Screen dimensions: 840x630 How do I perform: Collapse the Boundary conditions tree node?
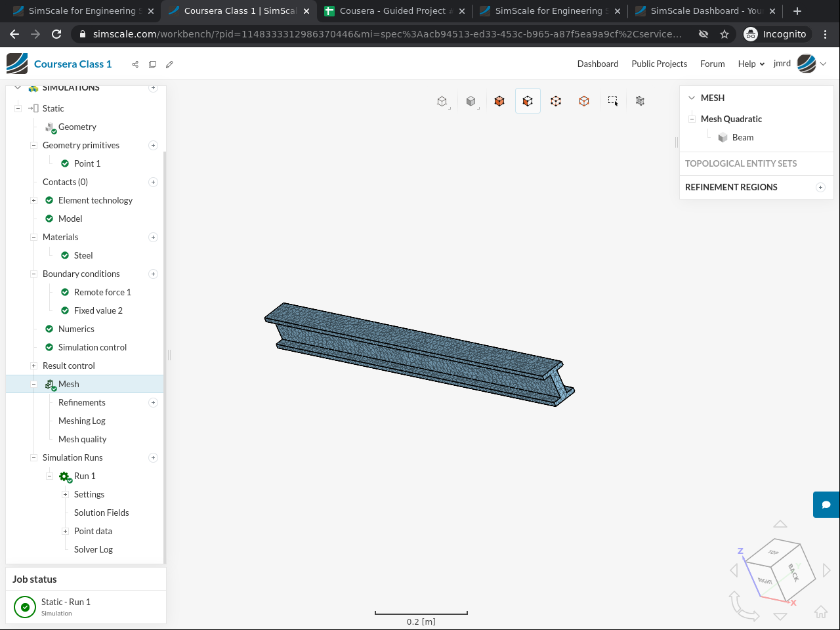[33, 274]
